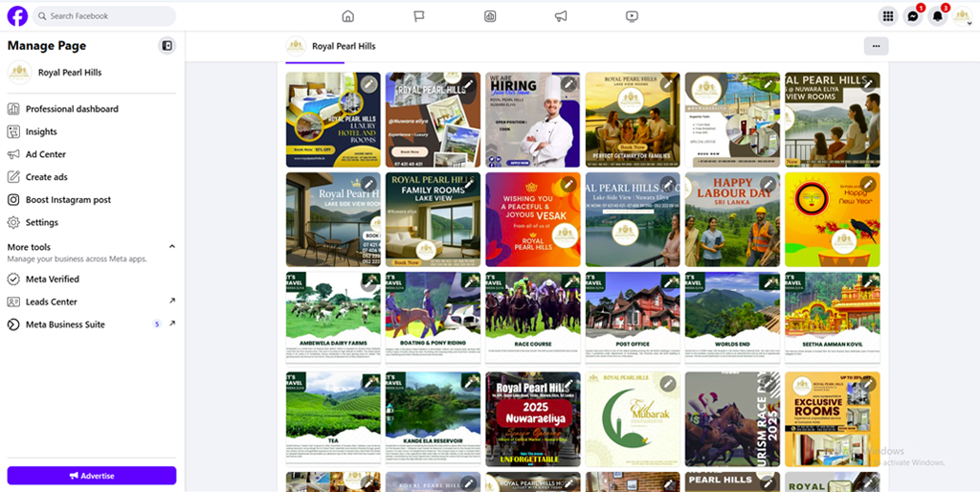Open the account profile menu
Screen dimensions: 980x492
(x=963, y=17)
